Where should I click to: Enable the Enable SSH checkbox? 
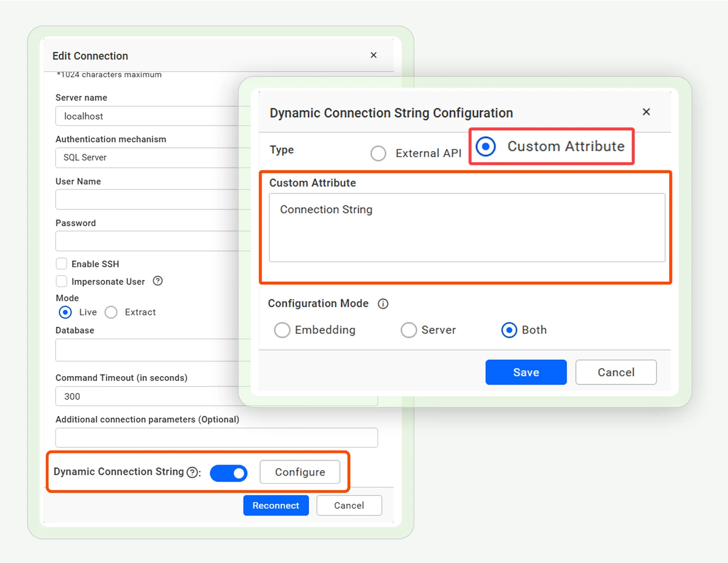tap(62, 264)
